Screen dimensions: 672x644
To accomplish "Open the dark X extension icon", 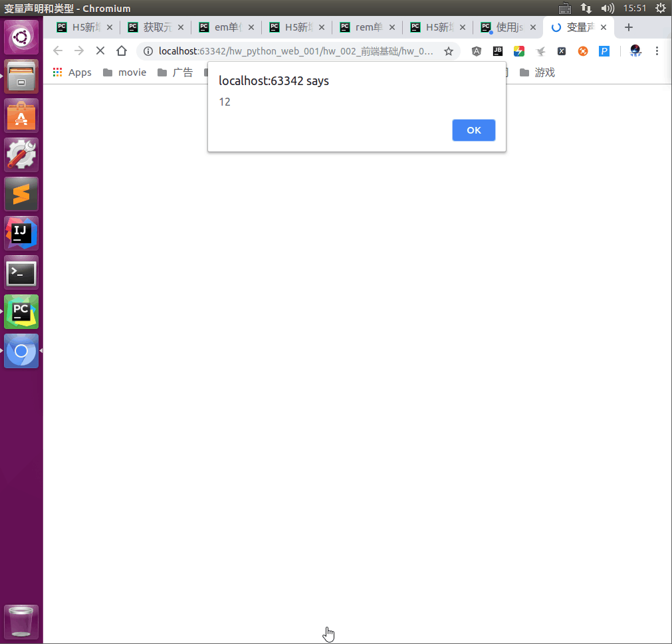I will point(562,51).
